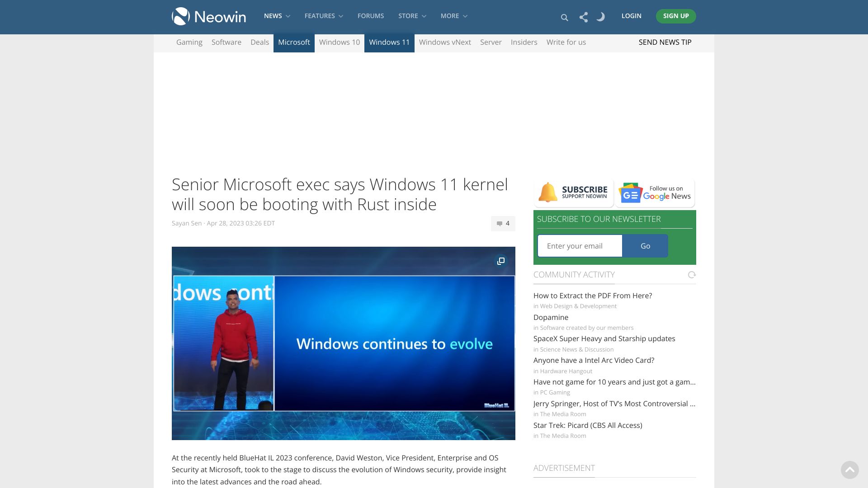Open the Jerry Springer community thread

pos(614,404)
